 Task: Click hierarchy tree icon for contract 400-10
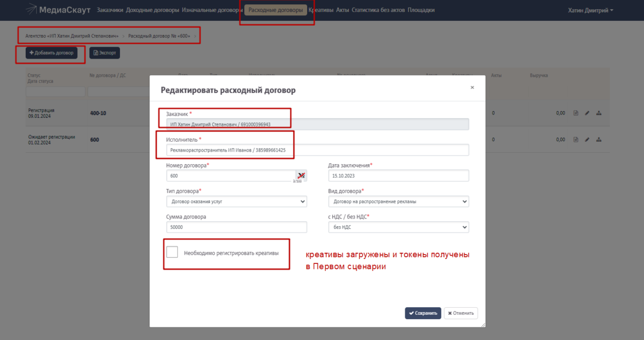click(x=599, y=113)
